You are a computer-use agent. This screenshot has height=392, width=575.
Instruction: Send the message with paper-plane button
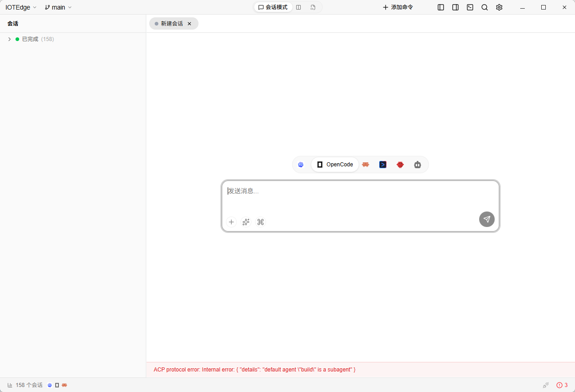click(x=487, y=219)
